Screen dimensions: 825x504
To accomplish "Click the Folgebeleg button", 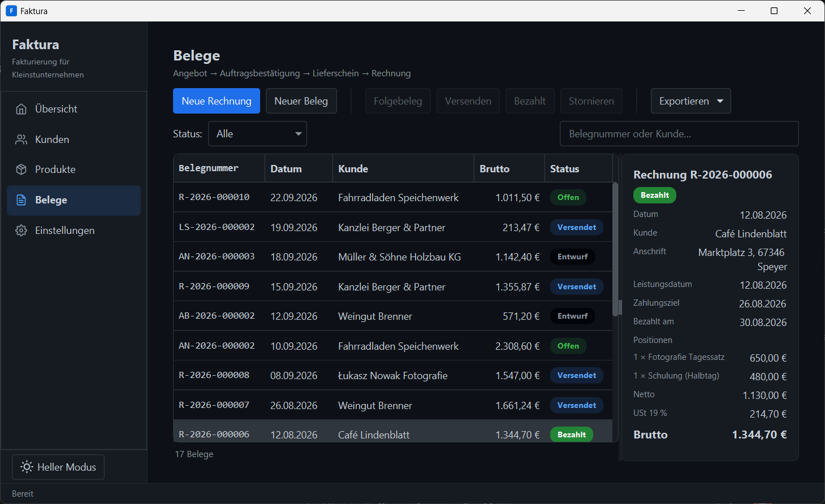I will (398, 101).
